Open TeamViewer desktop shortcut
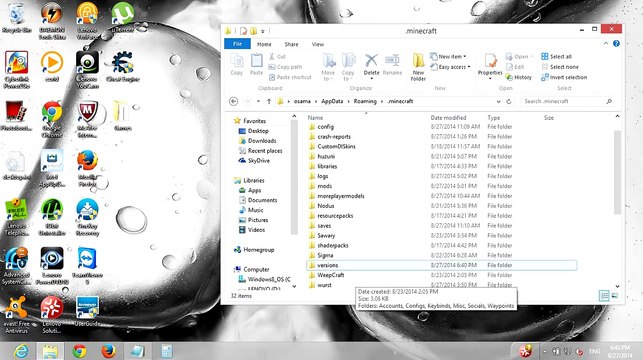Image resolution: width=643 pixels, height=360 pixels. click(x=87, y=266)
